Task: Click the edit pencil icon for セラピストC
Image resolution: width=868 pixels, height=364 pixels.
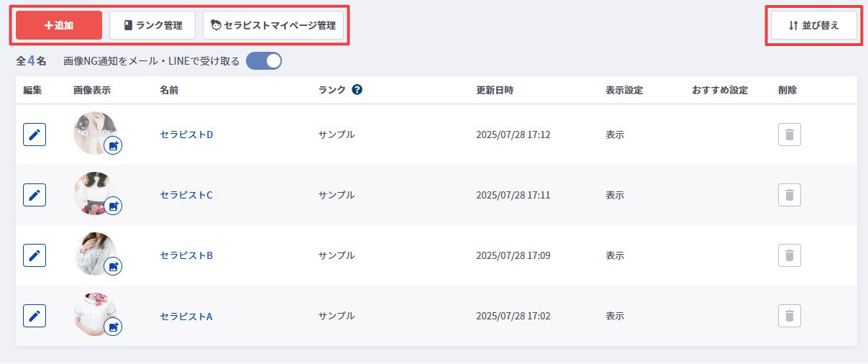Action: coord(35,195)
